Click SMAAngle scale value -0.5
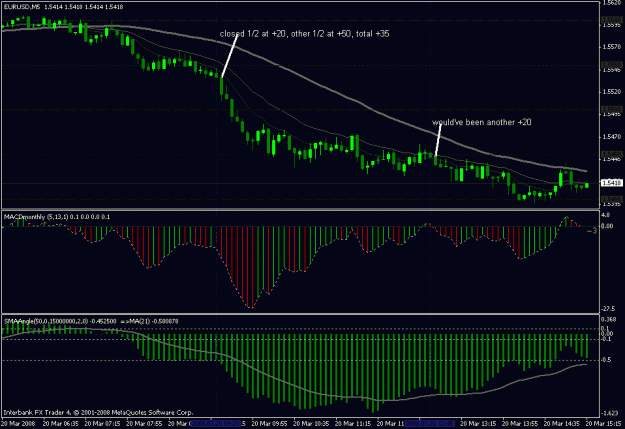The height and width of the screenshot is (429, 625). pyautogui.click(x=606, y=360)
